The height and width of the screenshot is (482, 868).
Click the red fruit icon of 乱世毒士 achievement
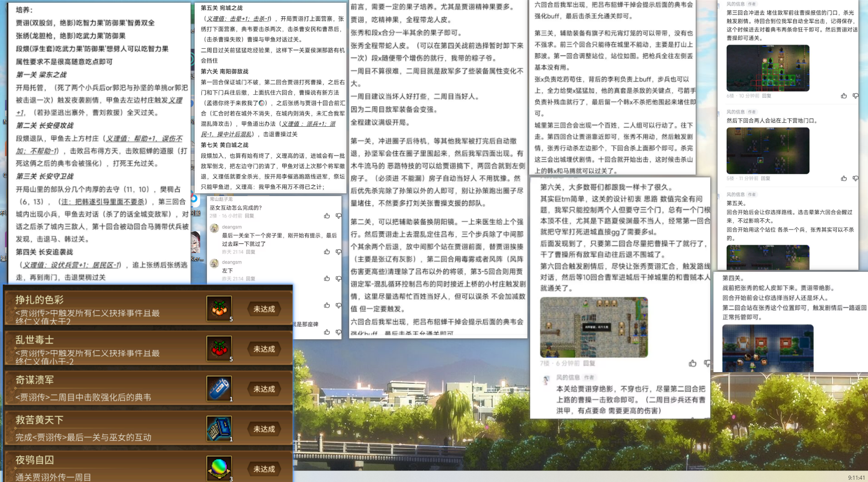point(219,348)
